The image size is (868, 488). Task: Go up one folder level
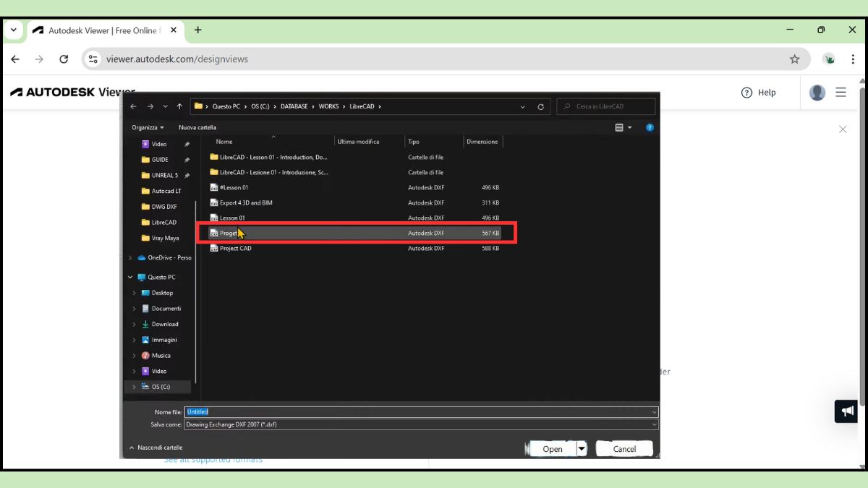(x=179, y=106)
